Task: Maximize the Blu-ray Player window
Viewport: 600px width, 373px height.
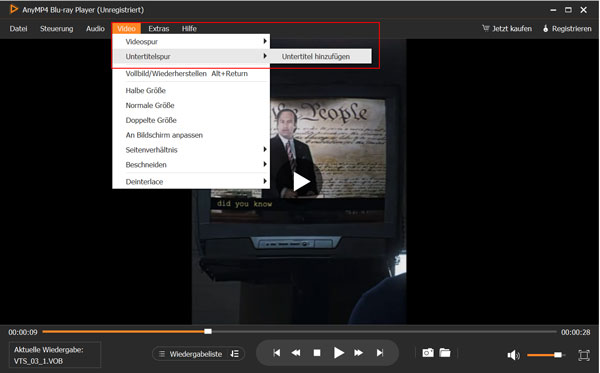Action: [x=568, y=10]
